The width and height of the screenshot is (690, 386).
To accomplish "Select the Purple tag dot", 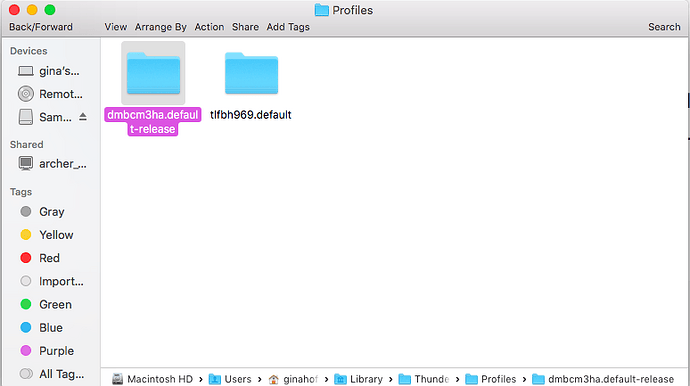I will click(x=26, y=351).
